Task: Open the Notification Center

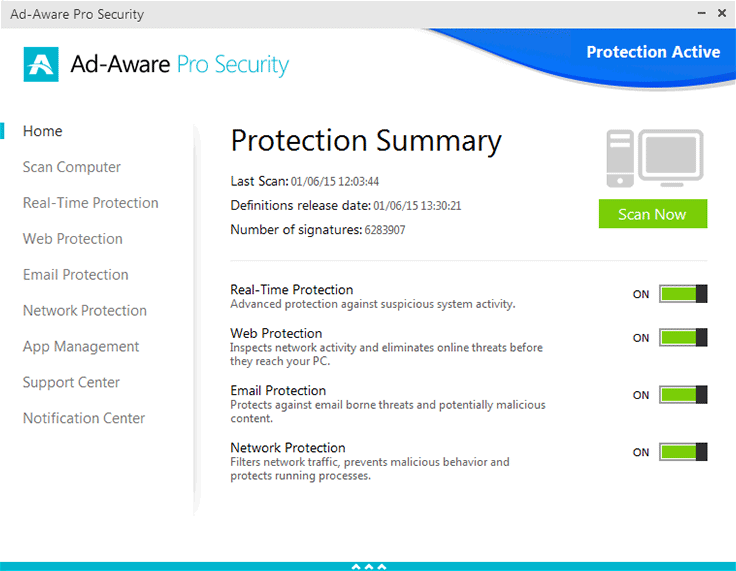Action: pos(84,419)
